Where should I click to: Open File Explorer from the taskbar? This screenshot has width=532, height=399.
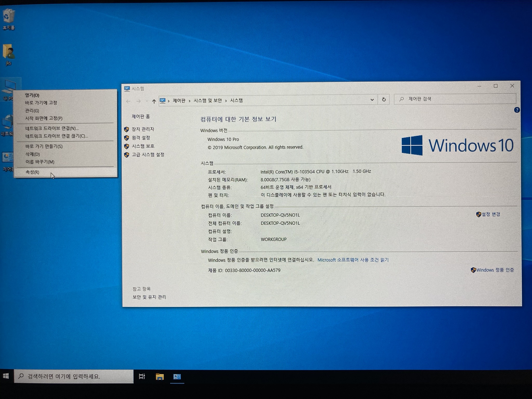pos(159,376)
